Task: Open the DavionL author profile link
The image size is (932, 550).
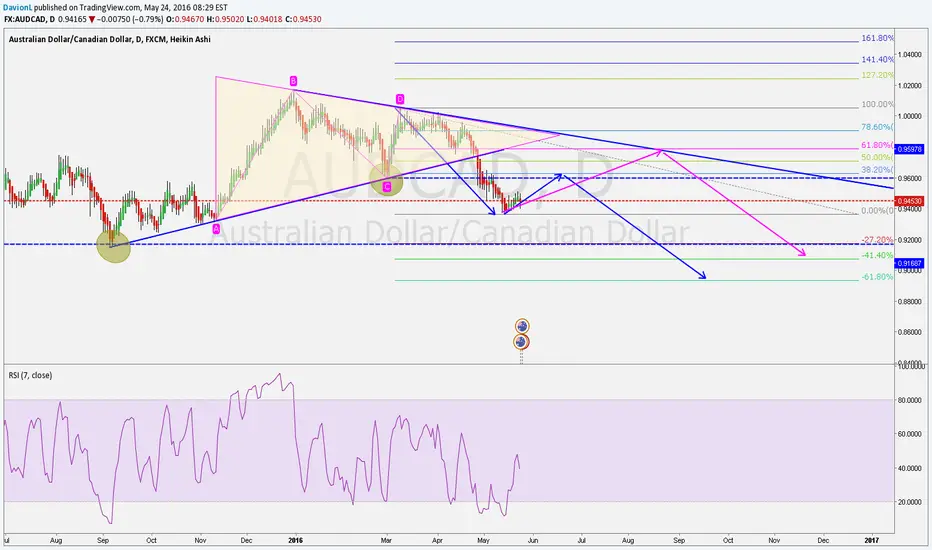Action: pos(17,8)
